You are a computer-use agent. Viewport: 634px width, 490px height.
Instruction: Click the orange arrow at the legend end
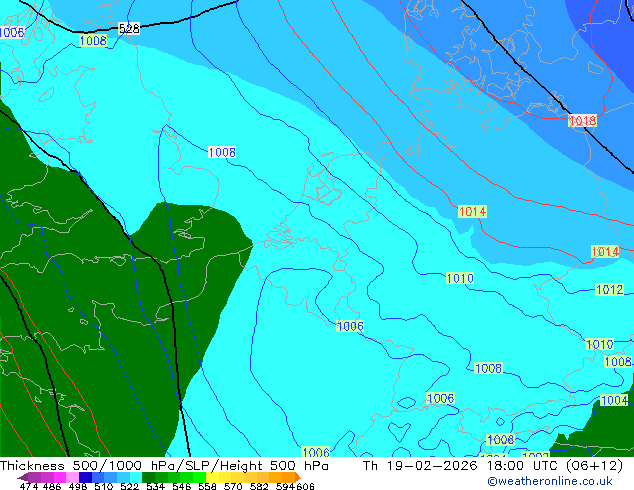pos(298,477)
